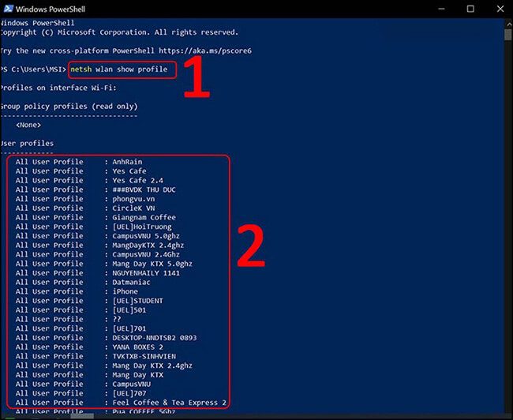The width and height of the screenshot is (513, 420).
Task: Click the 'Profiles on interface Wi-Fi:' line
Action: 58,88
